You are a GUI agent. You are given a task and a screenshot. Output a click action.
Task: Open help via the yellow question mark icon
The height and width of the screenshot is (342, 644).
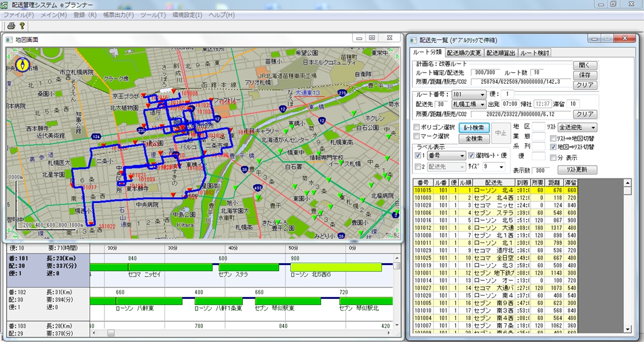coord(22,26)
